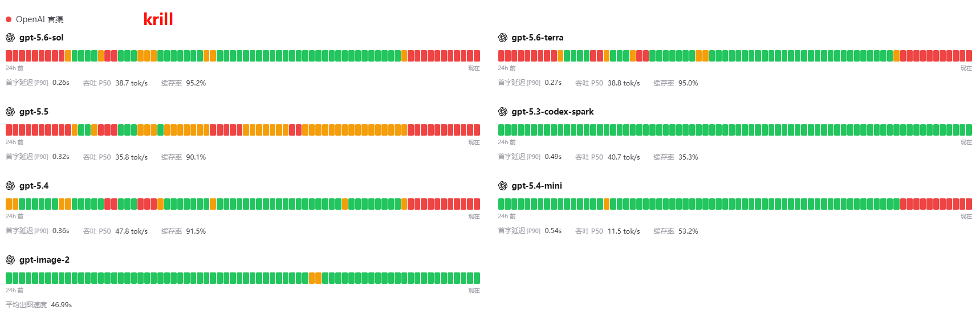Click the 24h 前 label under gpt-5.6-sol bar
Viewport: 980px width, 318px height.
pos(15,68)
